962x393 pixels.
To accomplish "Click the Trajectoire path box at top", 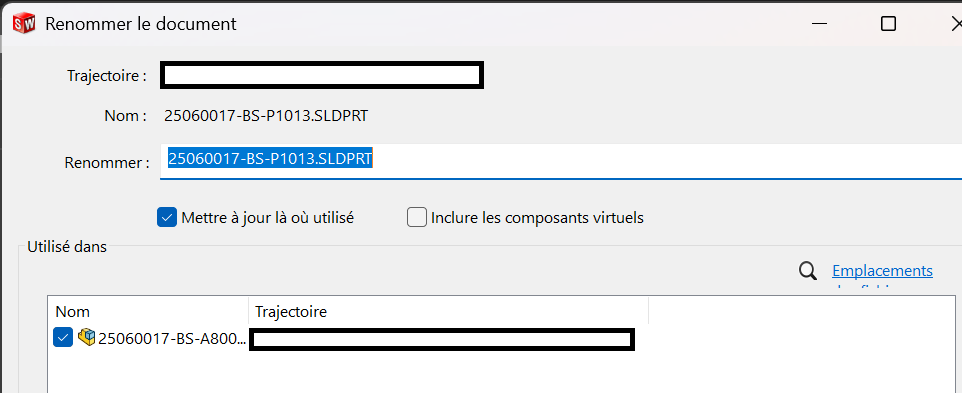I will coord(322,75).
